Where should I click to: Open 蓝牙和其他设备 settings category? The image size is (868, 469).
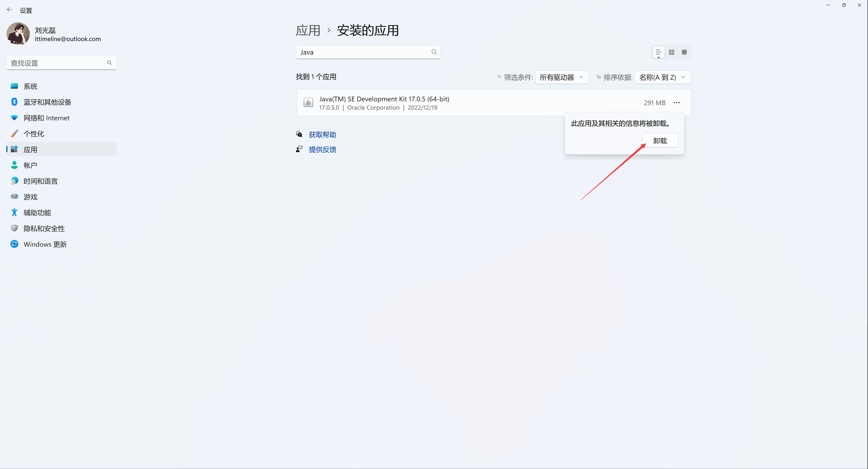click(x=61, y=102)
